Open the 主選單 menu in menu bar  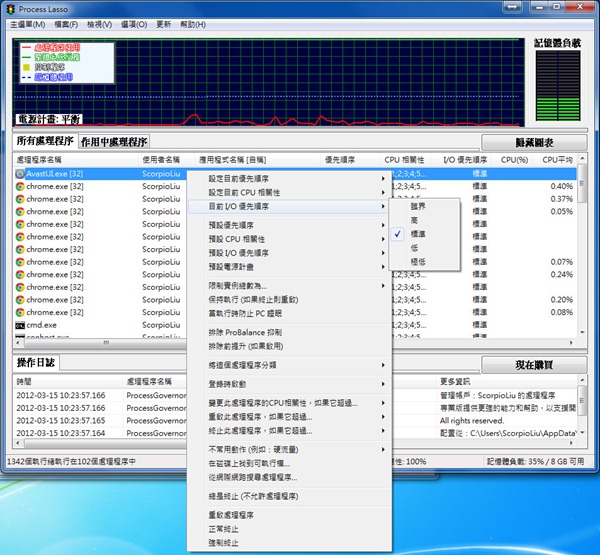pos(26,23)
